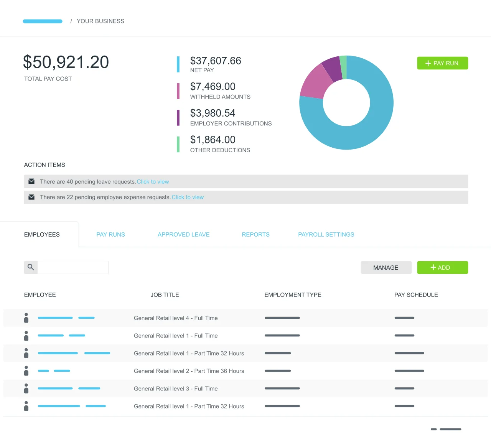Click the envelope icon beside expense requests

(31, 197)
